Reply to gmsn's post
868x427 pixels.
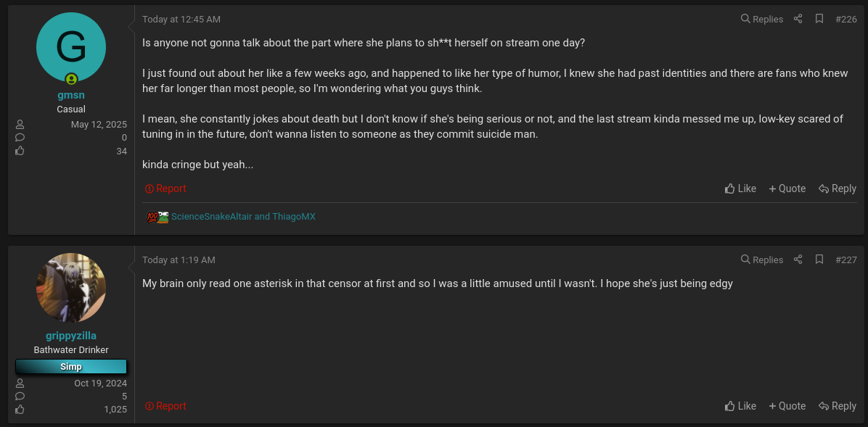tap(837, 188)
